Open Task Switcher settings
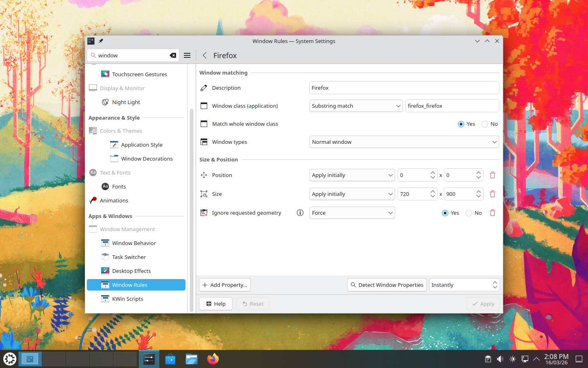 [x=136, y=257]
